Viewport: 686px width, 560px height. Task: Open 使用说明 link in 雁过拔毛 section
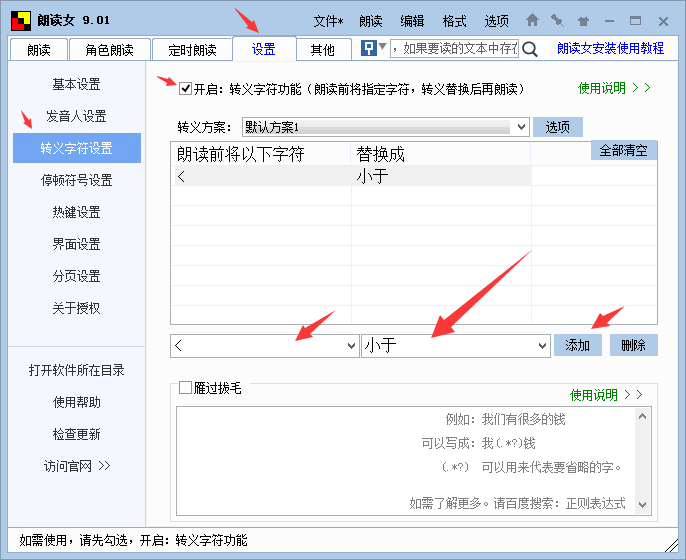click(x=606, y=395)
